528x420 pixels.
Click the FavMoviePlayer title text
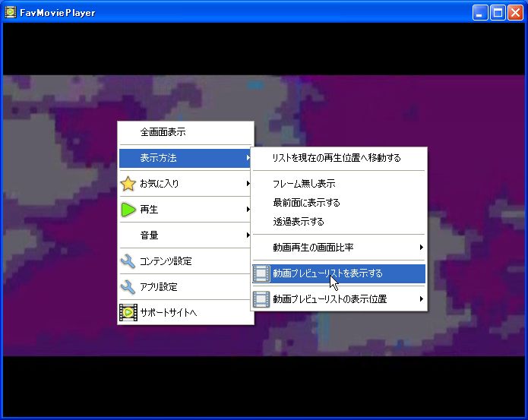click(58, 13)
